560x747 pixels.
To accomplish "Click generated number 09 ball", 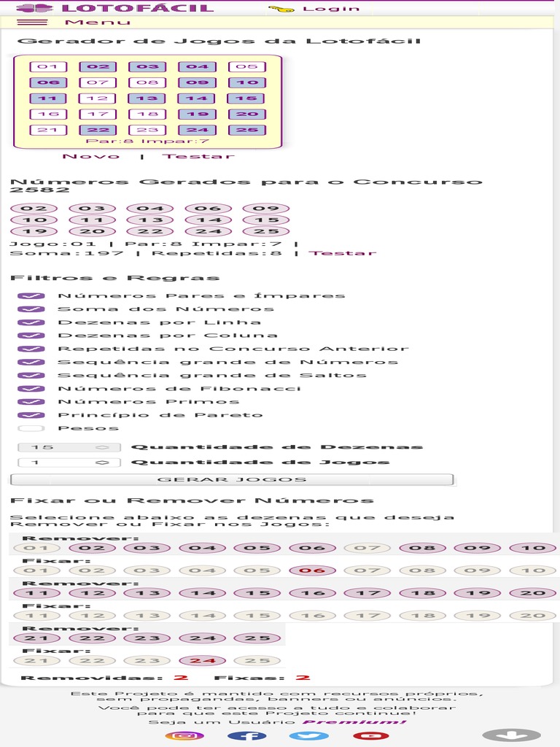I will [265, 209].
